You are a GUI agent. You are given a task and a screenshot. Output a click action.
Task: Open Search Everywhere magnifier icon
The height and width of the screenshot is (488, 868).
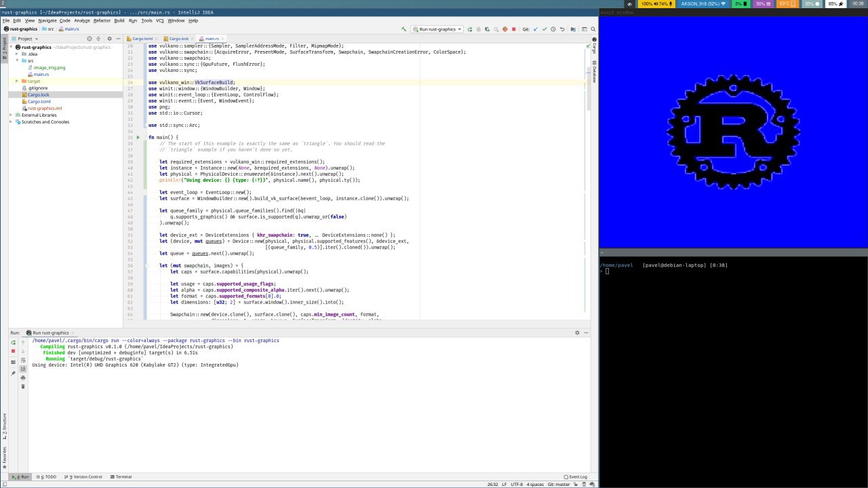(593, 29)
